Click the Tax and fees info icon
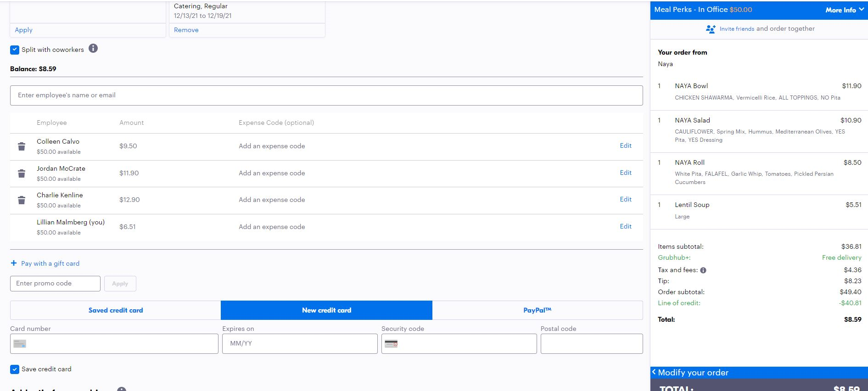 click(703, 270)
